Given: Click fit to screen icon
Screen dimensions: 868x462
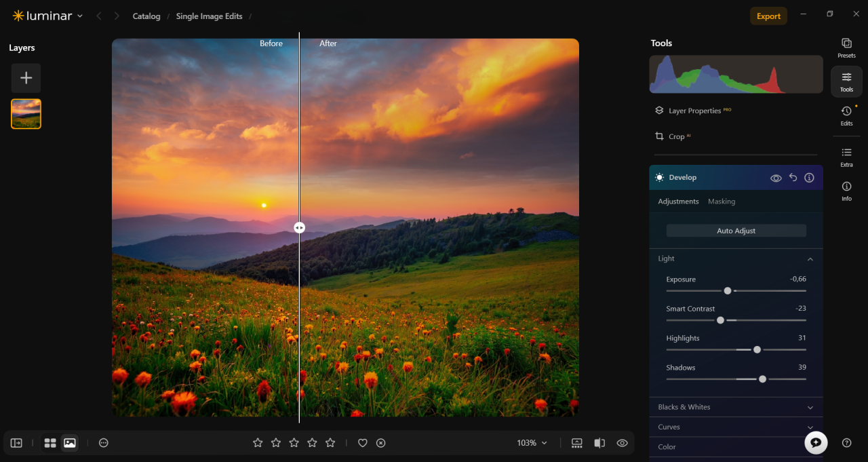Looking at the screenshot, I should (577, 443).
